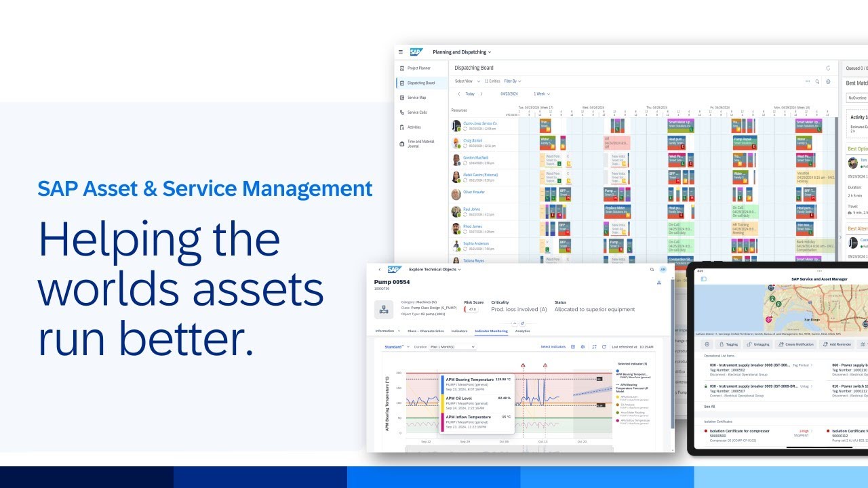Jump to Today on Dispatching Board
868x488 pixels.
(470, 94)
